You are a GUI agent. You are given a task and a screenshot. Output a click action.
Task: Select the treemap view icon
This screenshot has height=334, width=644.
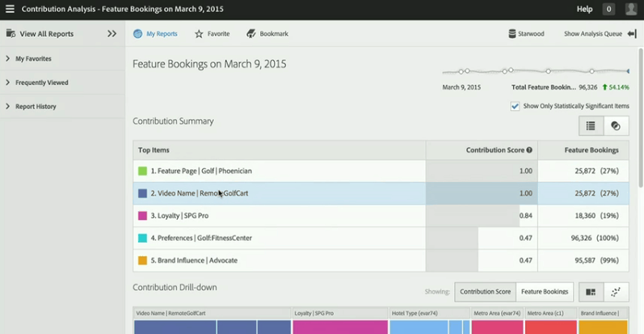[x=591, y=292]
